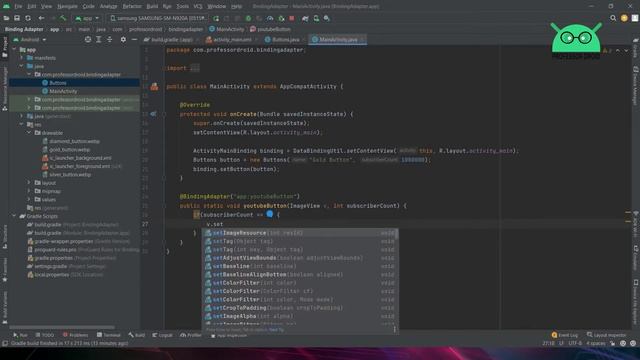Select MainActivity in project tree

coord(63,91)
